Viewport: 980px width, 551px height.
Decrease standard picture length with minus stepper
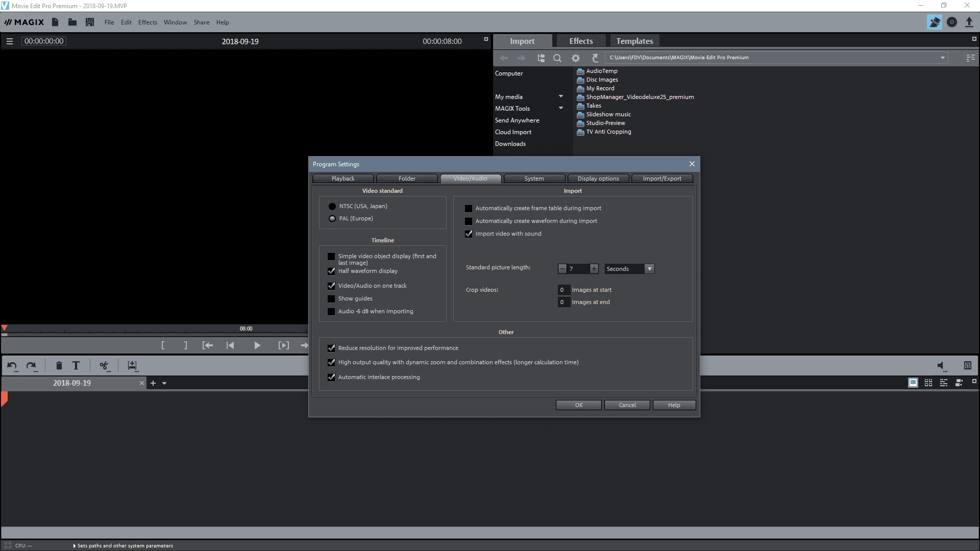pos(562,269)
